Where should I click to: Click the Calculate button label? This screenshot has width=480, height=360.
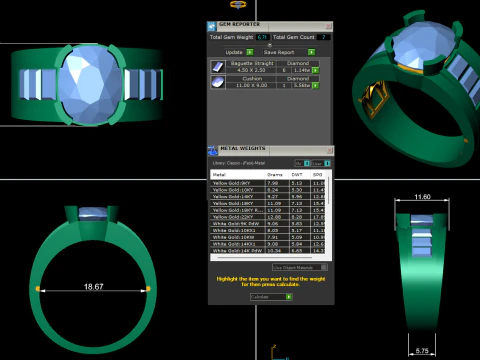[x=260, y=297]
